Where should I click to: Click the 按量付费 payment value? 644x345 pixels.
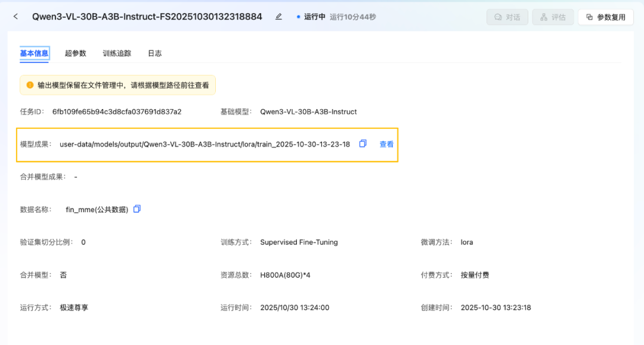click(475, 275)
